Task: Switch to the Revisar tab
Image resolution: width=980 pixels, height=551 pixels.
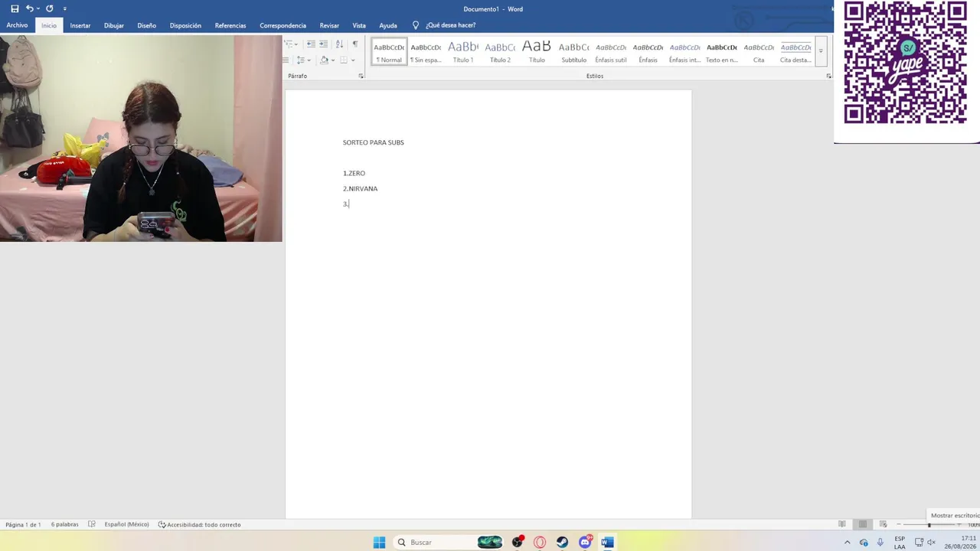Action: coord(329,25)
